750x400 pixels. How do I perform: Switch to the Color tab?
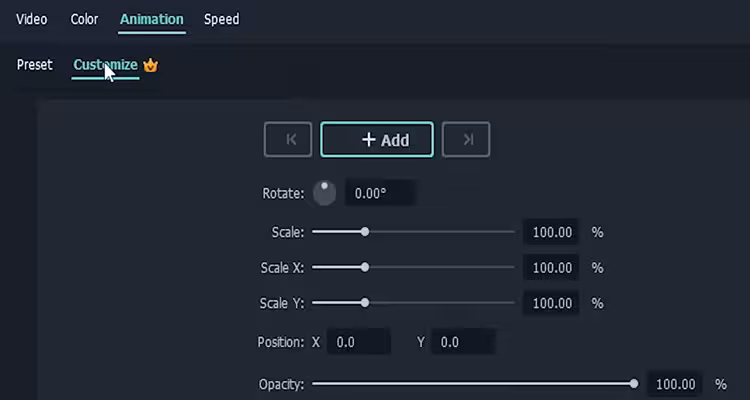coord(84,19)
